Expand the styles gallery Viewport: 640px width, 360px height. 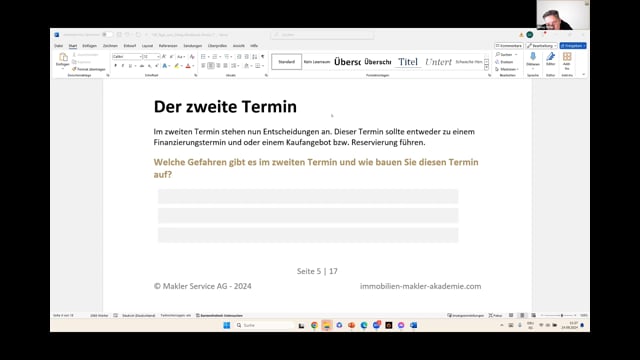pos(487,67)
